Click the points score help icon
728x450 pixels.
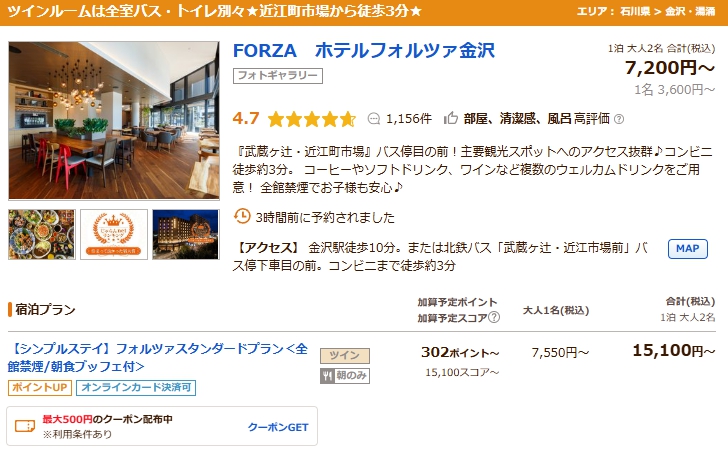pyautogui.click(x=494, y=318)
